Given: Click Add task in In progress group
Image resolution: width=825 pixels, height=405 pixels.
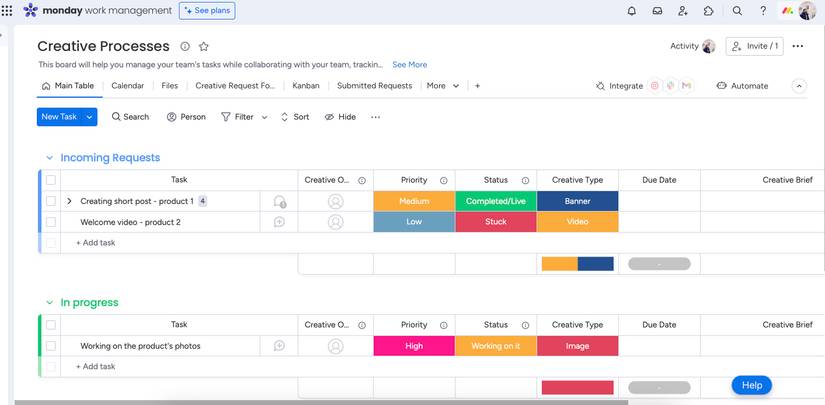Looking at the screenshot, I should (x=95, y=367).
